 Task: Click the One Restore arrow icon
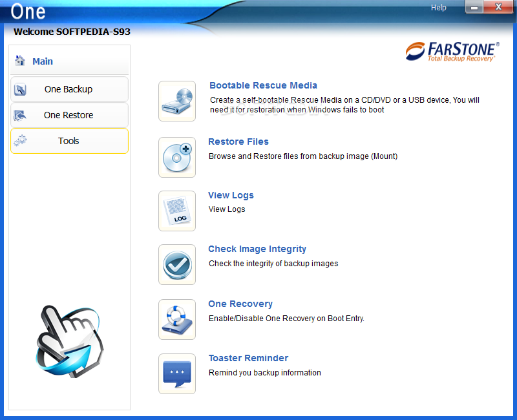coord(20,116)
